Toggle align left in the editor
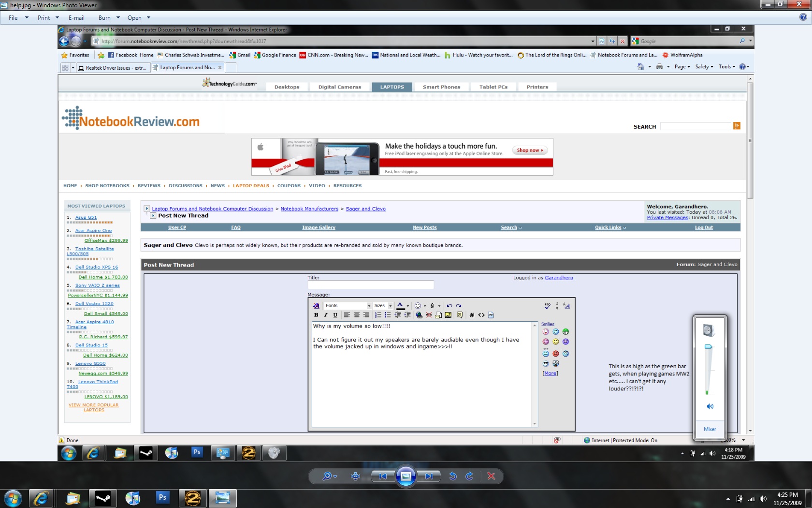Screen dimensions: 812x508 point(347,315)
